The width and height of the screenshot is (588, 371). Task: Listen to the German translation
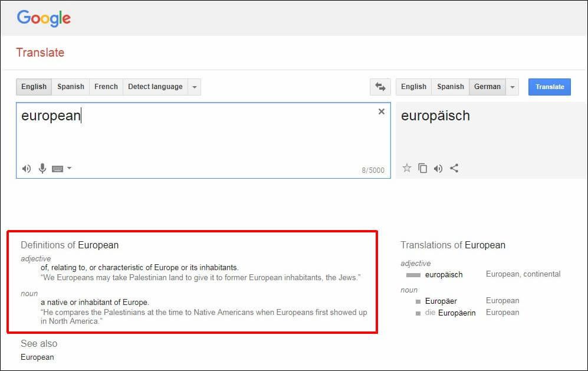point(438,169)
